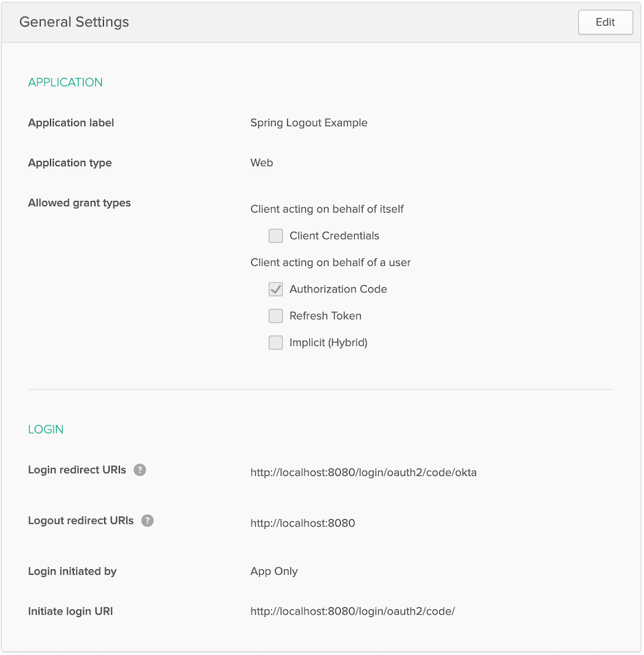Open help icon beside Login redirect URIs
Viewport: 644px width, 655px height.
tap(140, 470)
